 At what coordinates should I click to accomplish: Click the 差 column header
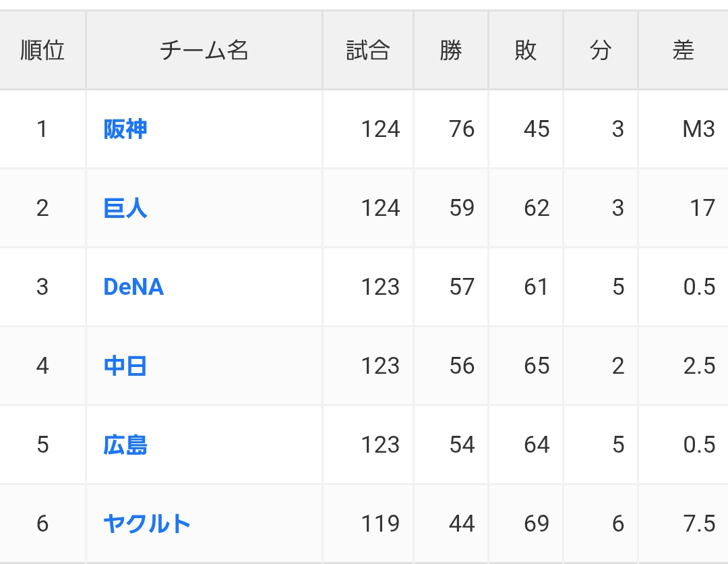(683, 51)
